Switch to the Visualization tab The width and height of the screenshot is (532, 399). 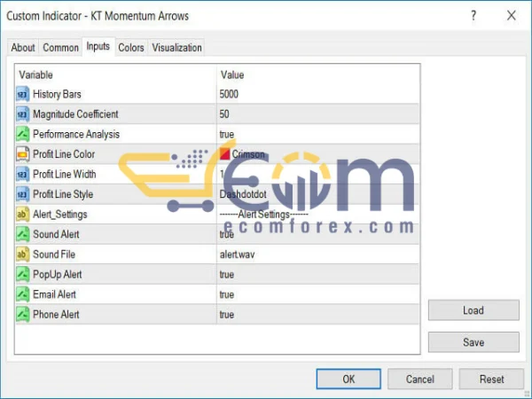pyautogui.click(x=177, y=48)
